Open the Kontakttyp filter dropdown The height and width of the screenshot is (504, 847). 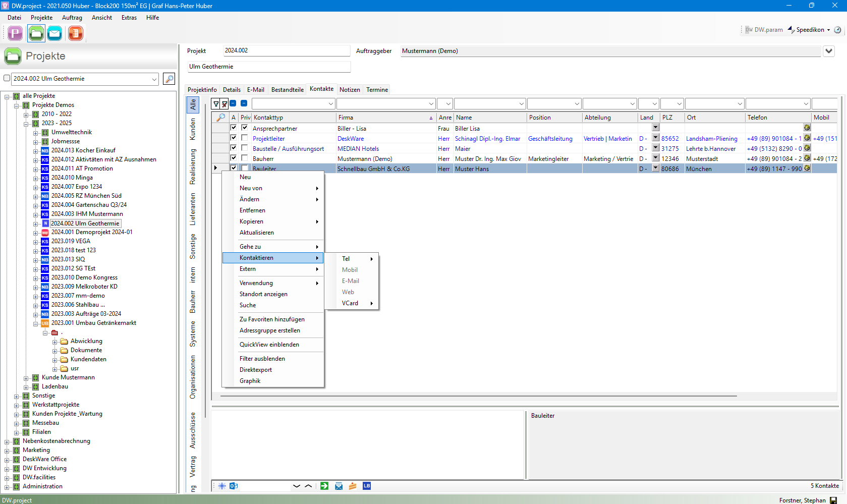331,104
